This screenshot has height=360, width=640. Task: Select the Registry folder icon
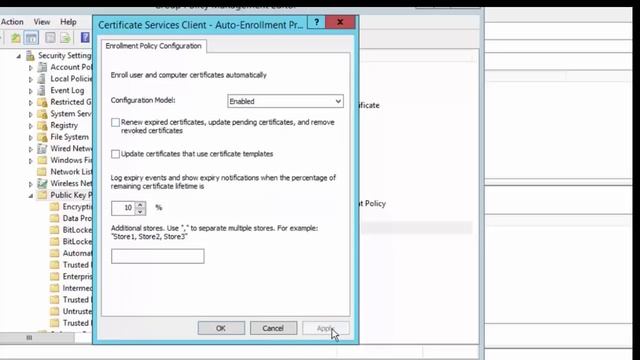coord(42,125)
